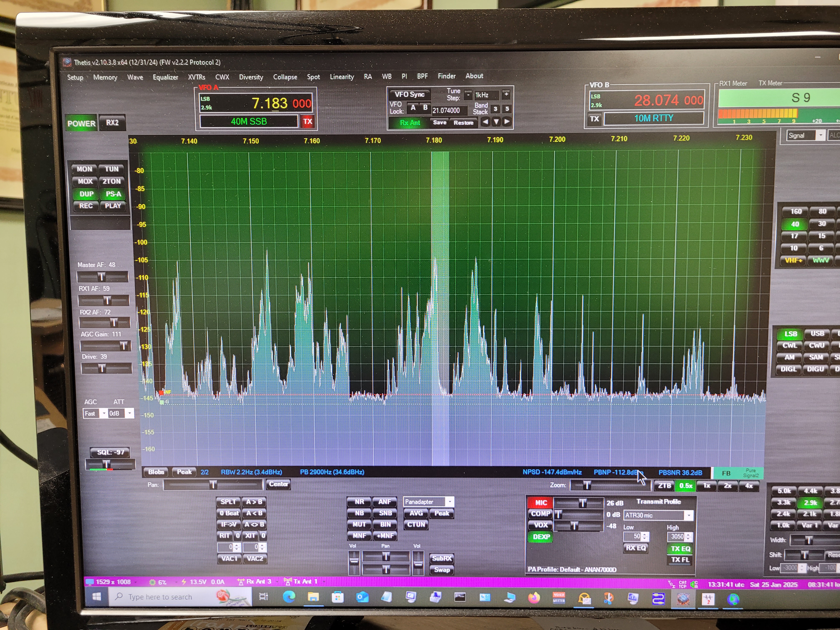Viewport: 840px width, 630px height.
Task: Open Outlook from the taskbar
Action: pyautogui.click(x=362, y=597)
